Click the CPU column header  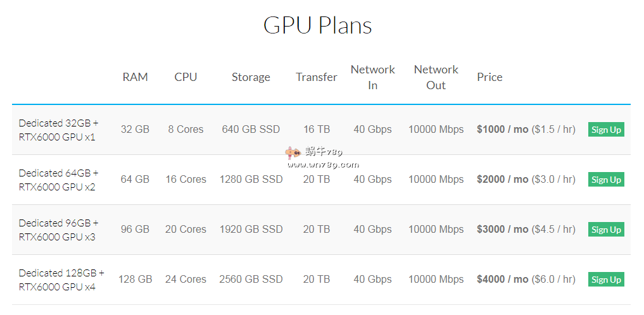[186, 77]
